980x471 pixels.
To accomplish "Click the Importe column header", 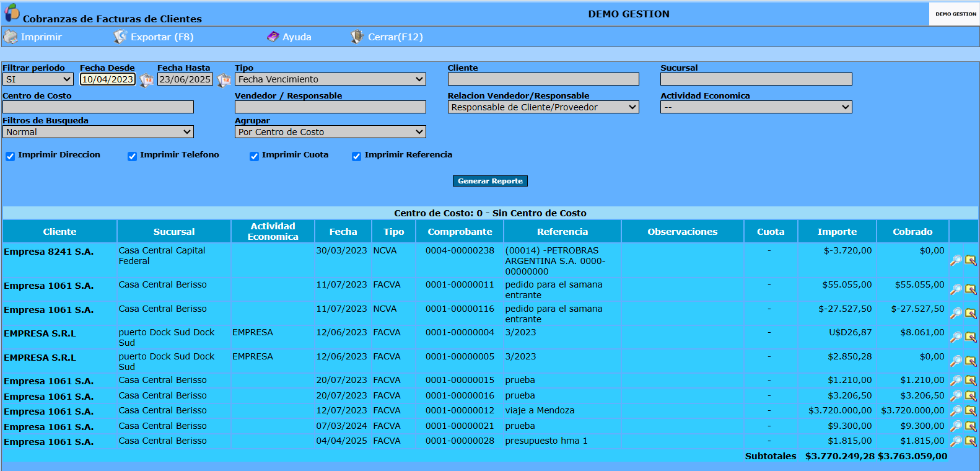I will click(x=837, y=232).
